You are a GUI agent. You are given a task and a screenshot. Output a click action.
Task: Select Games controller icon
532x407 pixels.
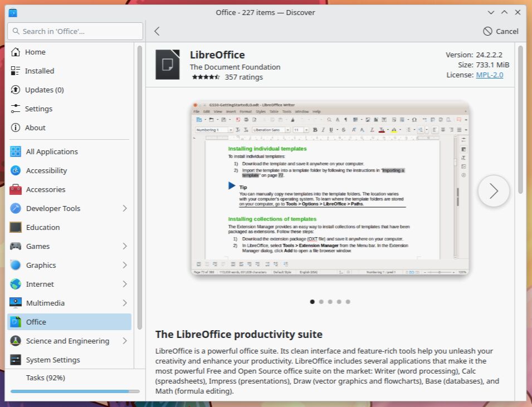click(16, 246)
